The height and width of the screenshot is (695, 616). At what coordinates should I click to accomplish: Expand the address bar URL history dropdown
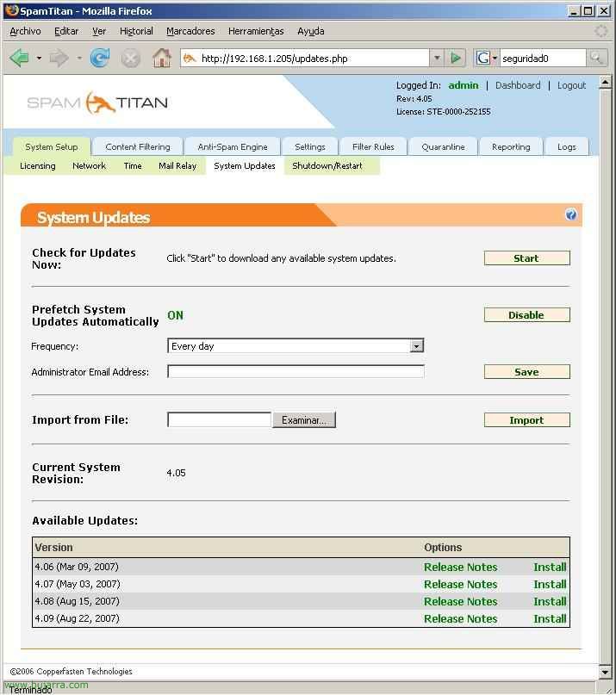click(437, 58)
